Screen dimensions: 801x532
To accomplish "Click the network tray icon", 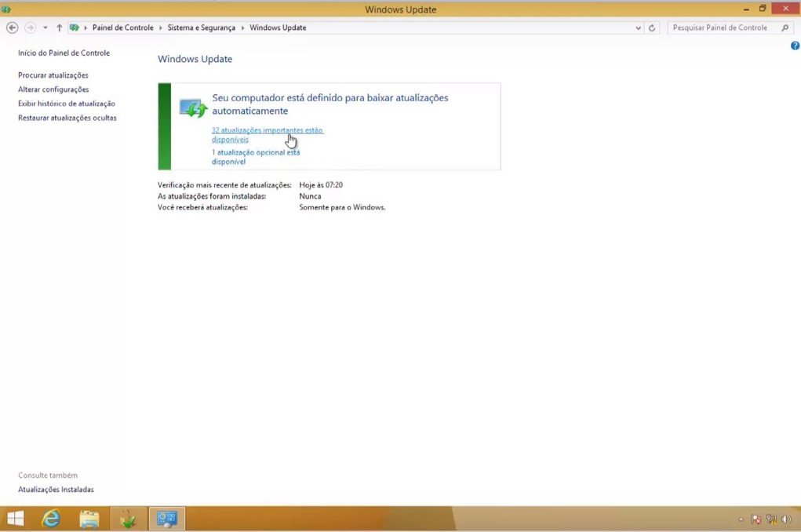I will 771,519.
